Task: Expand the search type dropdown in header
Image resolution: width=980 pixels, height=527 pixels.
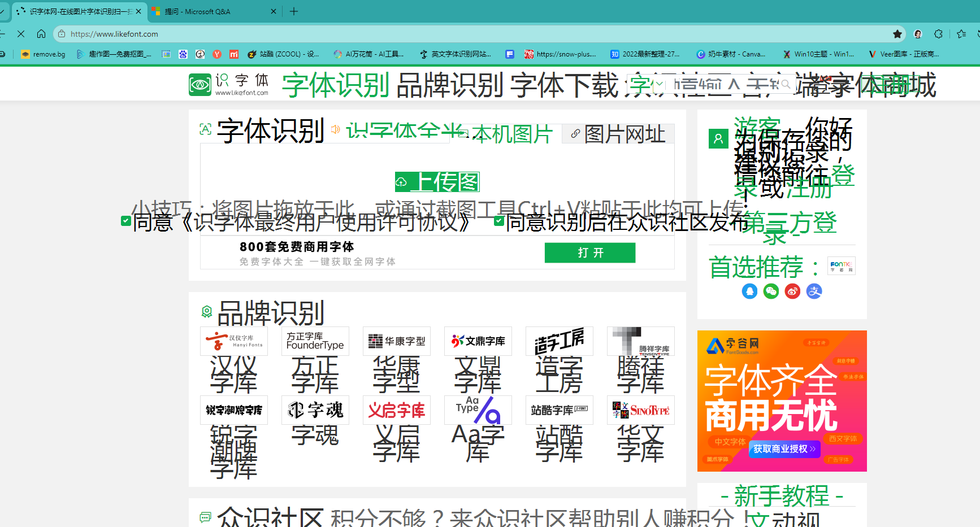Action: [659, 84]
